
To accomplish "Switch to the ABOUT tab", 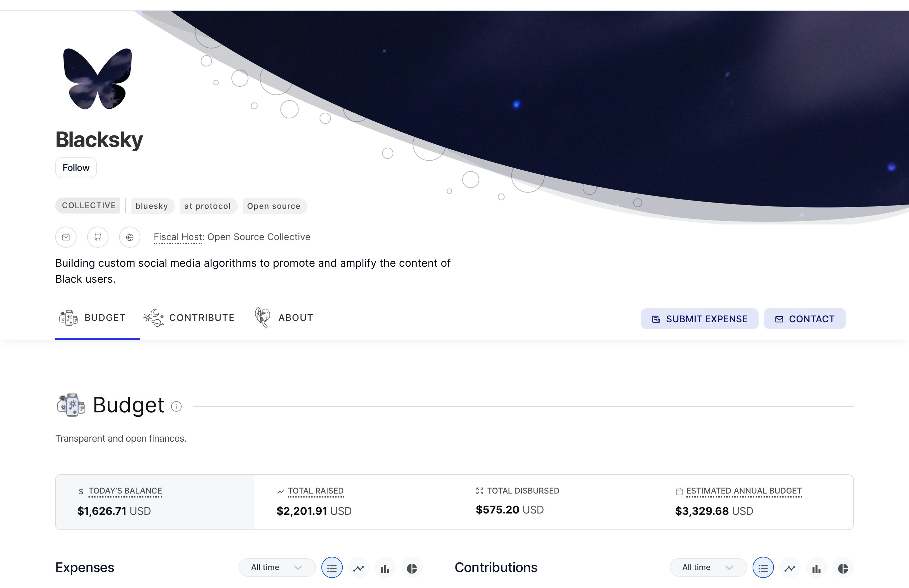I will [284, 318].
